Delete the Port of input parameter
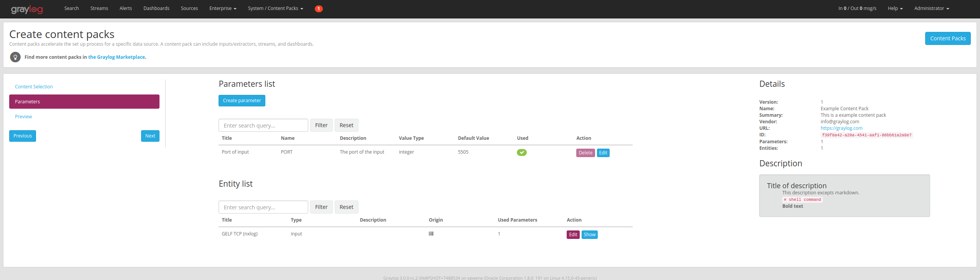Screen dimensions: 980x280 click(x=585, y=153)
